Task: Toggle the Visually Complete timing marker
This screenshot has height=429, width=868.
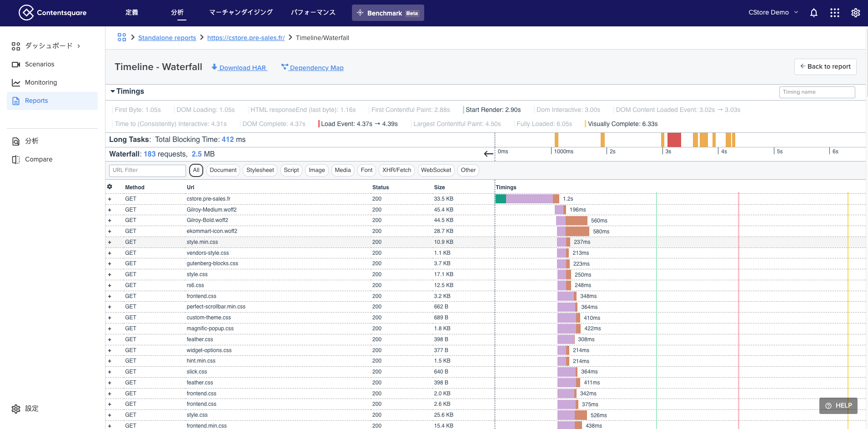Action: pyautogui.click(x=622, y=124)
